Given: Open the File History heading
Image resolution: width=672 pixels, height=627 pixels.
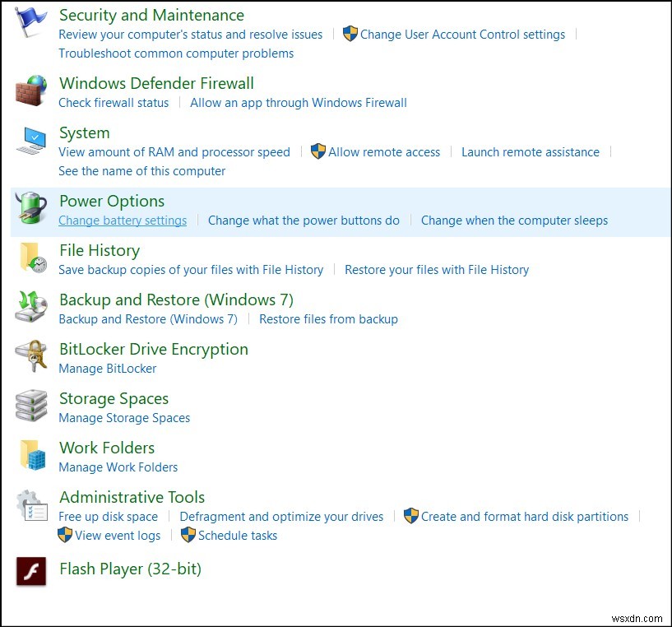Looking at the screenshot, I should [x=100, y=250].
